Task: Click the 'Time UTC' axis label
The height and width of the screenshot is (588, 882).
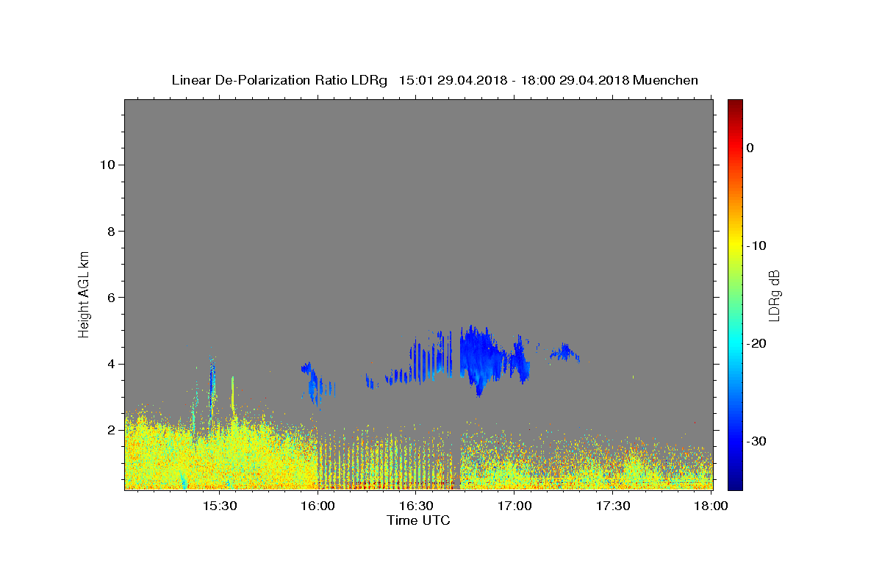Action: [418, 520]
